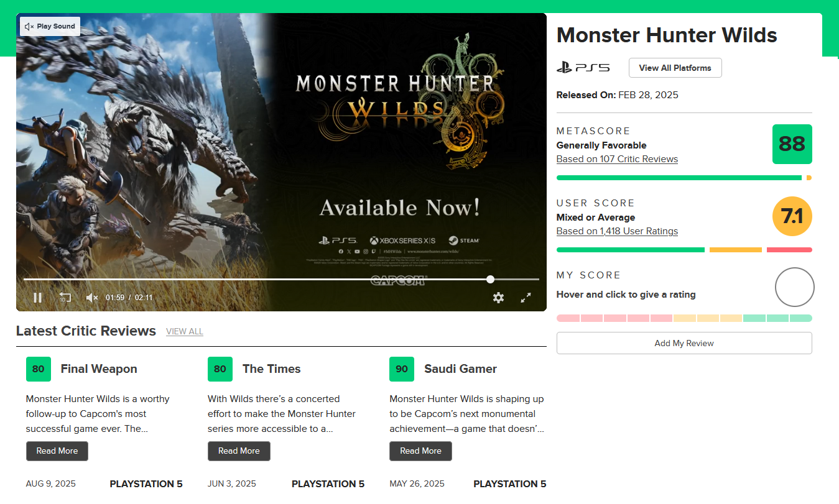The image size is (839, 504).
Task: Rewind the video 10 seconds
Action: (x=65, y=298)
